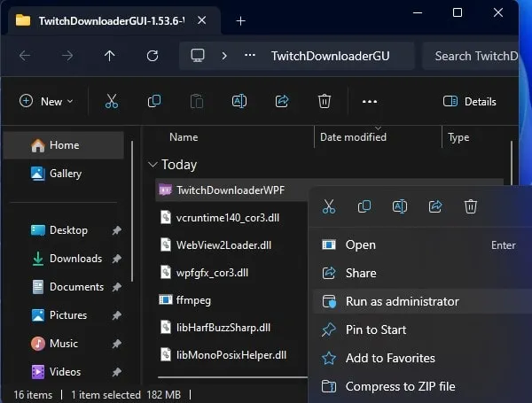The width and height of the screenshot is (532, 403).
Task: Click the pin icon beside Documents
Action: click(x=117, y=287)
